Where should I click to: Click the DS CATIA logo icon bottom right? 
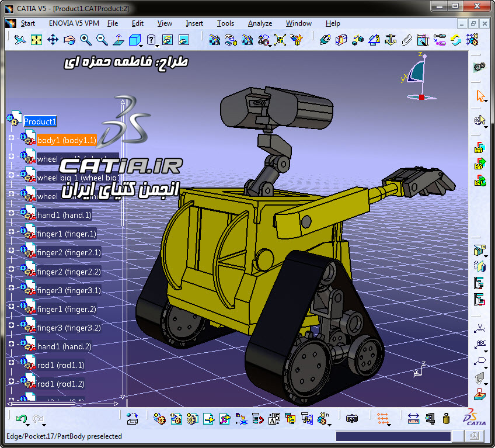[x=475, y=418]
